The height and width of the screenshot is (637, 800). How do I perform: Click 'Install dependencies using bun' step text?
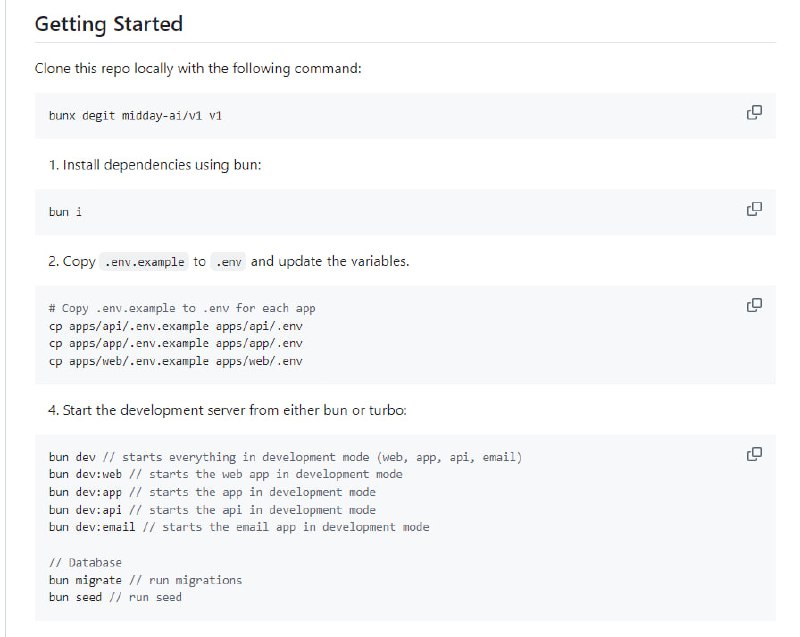(160, 164)
